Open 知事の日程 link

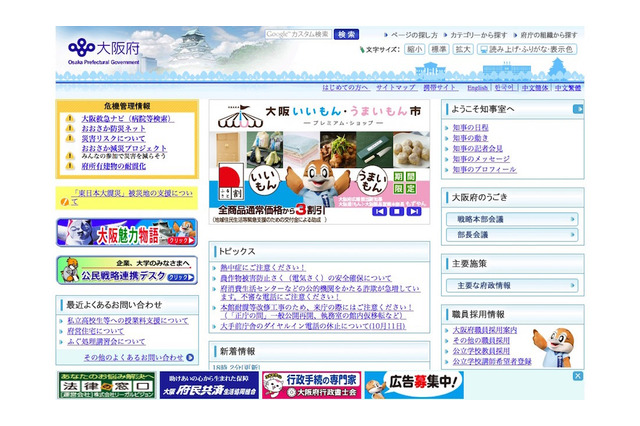(x=470, y=128)
